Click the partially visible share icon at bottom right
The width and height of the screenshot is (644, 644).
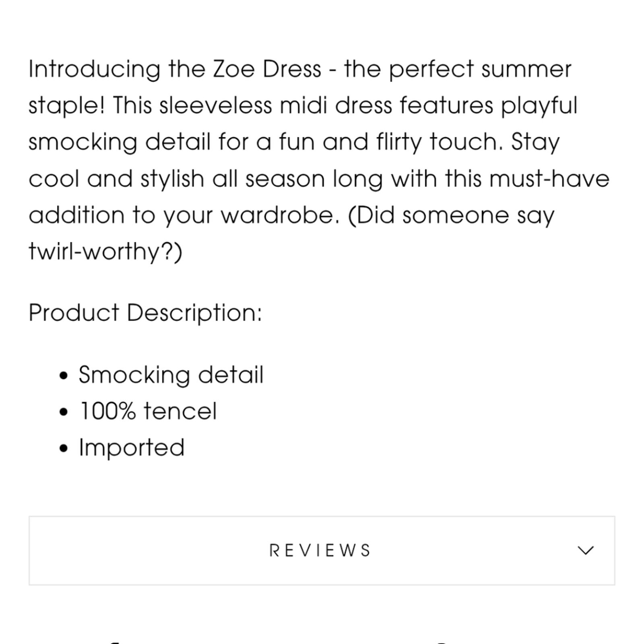tap(442, 642)
